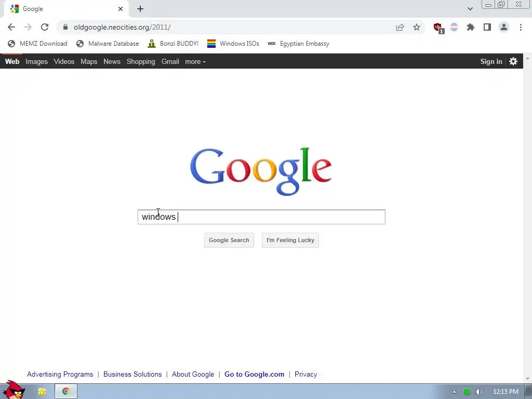Click the striped flag extension icon
Image resolution: width=532 pixels, height=399 pixels.
[x=454, y=27]
